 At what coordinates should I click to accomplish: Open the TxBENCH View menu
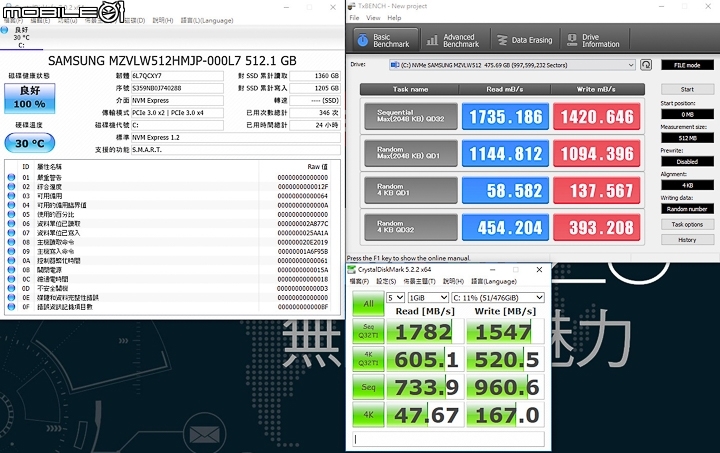point(373,17)
